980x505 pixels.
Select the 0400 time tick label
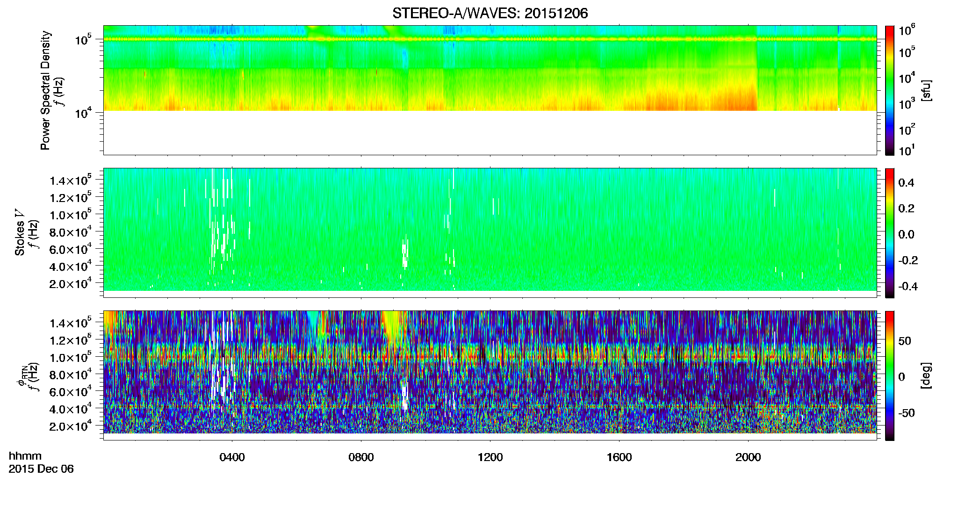pos(232,457)
